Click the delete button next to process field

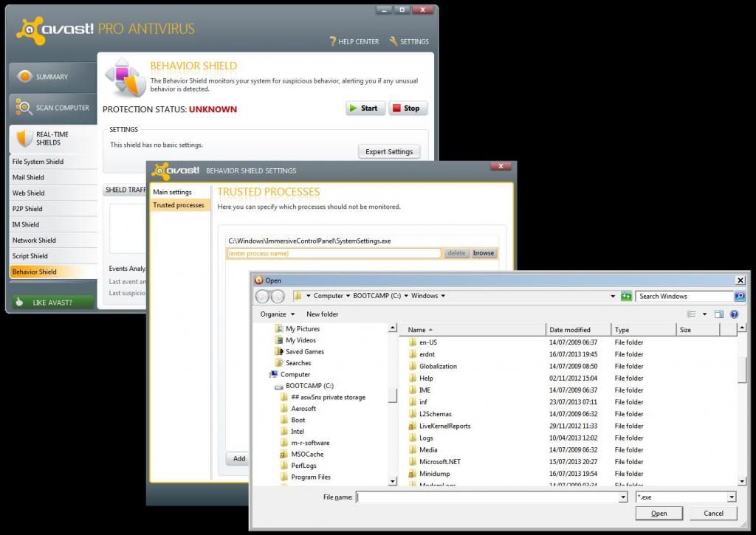tap(456, 253)
